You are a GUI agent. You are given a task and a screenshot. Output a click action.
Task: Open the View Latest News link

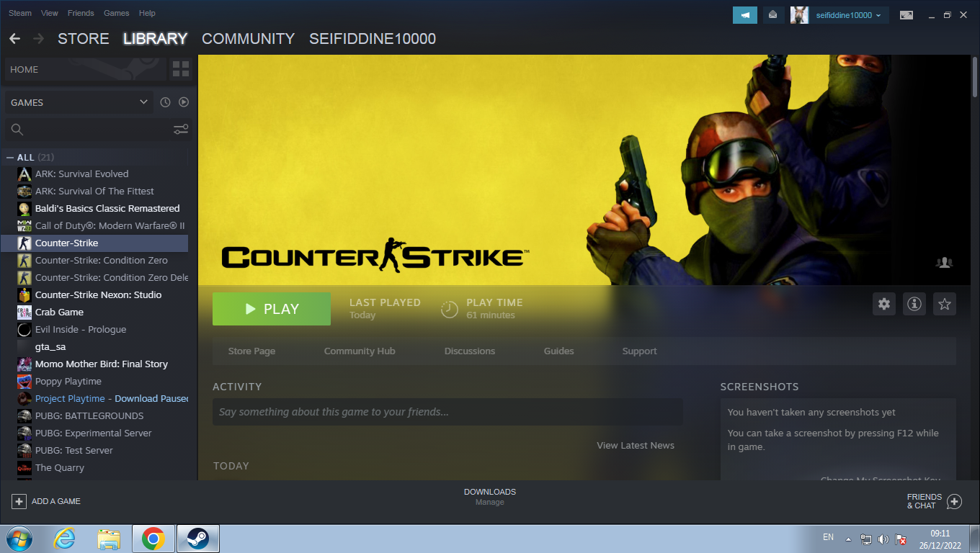pos(635,445)
